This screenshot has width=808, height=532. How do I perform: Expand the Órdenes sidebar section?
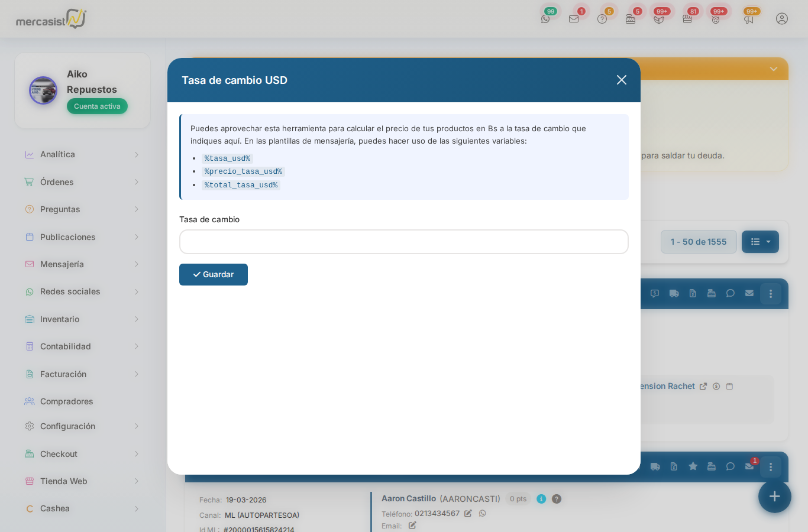pyautogui.click(x=82, y=182)
